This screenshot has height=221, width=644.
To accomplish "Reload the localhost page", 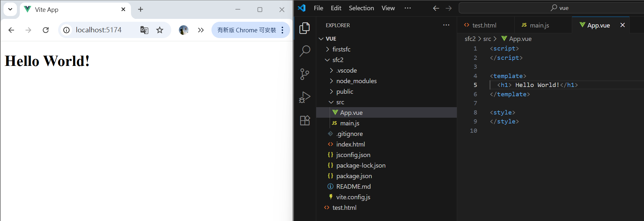I will point(46,30).
